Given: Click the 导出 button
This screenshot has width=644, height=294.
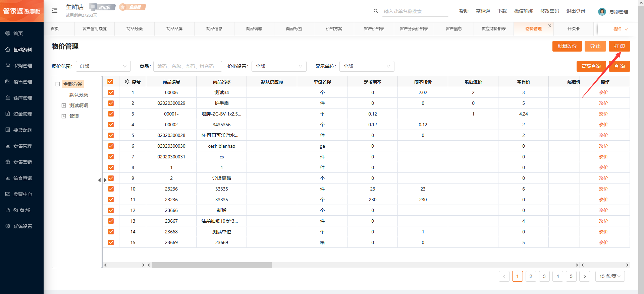Looking at the screenshot, I should [595, 46].
